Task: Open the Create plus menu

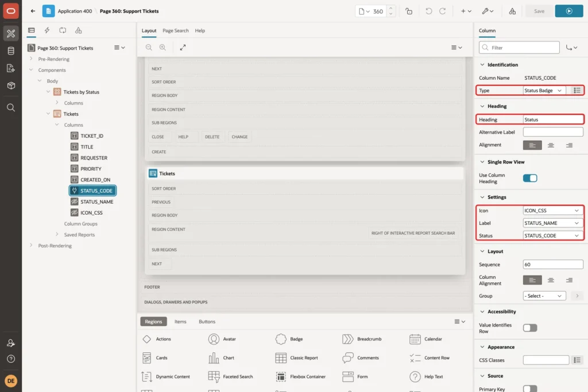Action: tap(466, 11)
